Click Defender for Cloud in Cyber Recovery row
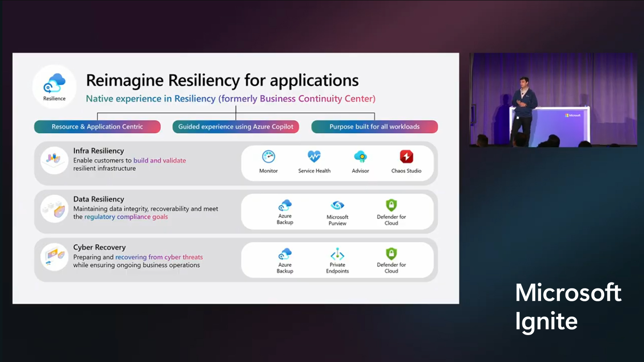 [391, 254]
